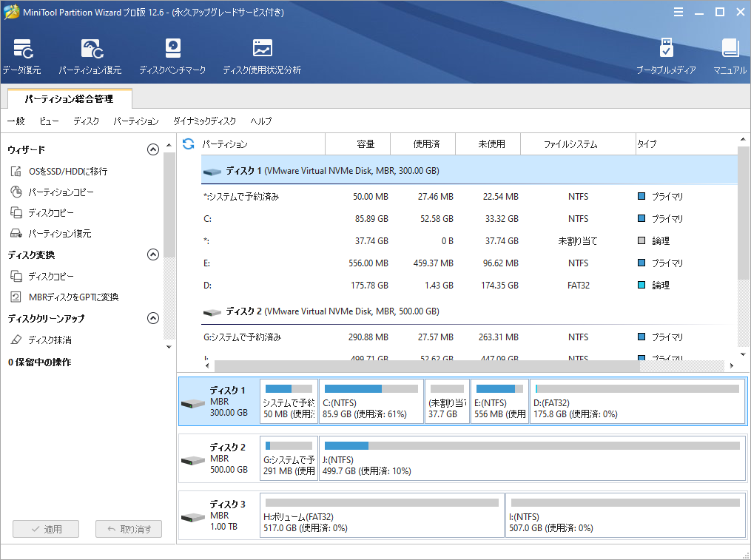751x560 pixels.
Task: Select the ディスク 3 drive icon in the disk map
Action: point(193,517)
